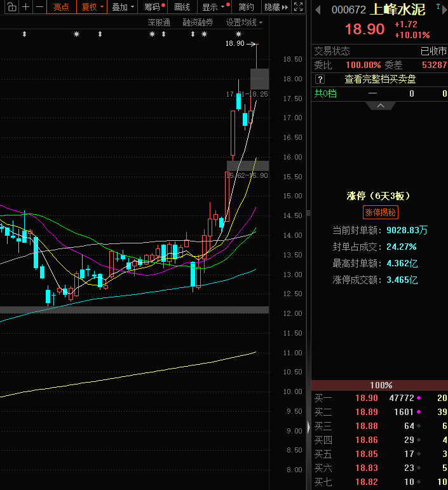This screenshot has width=448, height=490.
Task: Click the 买三 price 18.88
Action: click(x=367, y=426)
